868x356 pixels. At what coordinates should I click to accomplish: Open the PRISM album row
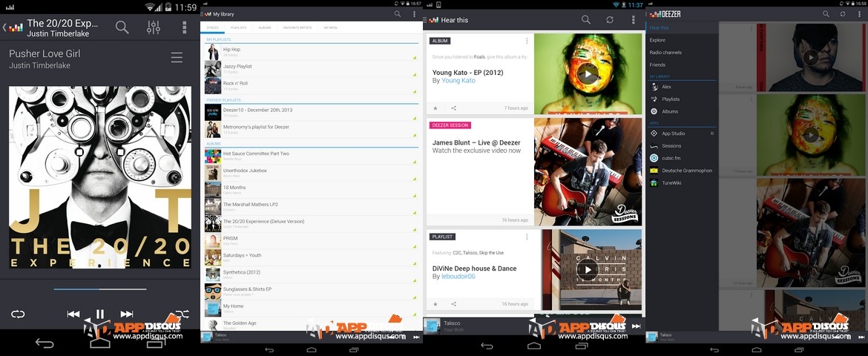point(311,241)
